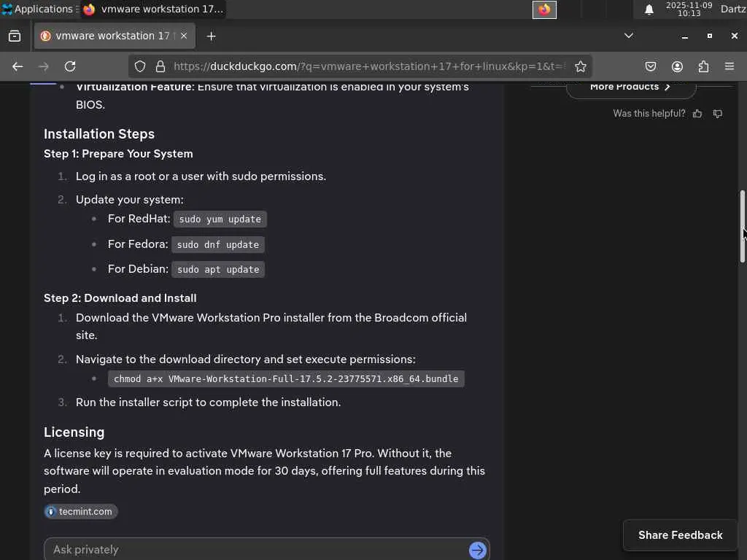Viewport: 747px width, 560px height.
Task: Open a new tab with plus button
Action: tap(211, 36)
